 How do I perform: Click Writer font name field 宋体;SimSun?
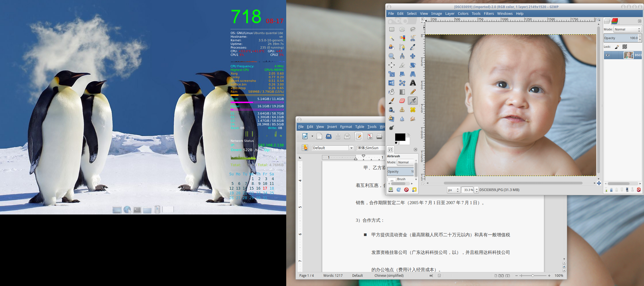coord(371,148)
